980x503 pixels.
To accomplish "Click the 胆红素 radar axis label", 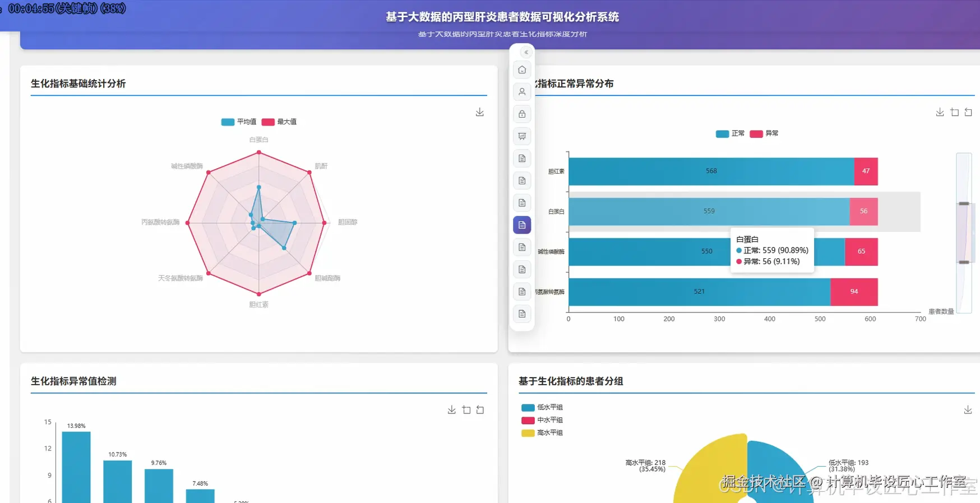I will pos(258,305).
